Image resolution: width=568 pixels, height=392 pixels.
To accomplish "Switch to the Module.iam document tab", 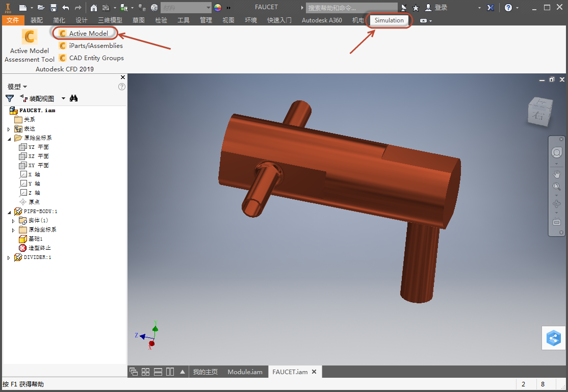I will click(245, 372).
